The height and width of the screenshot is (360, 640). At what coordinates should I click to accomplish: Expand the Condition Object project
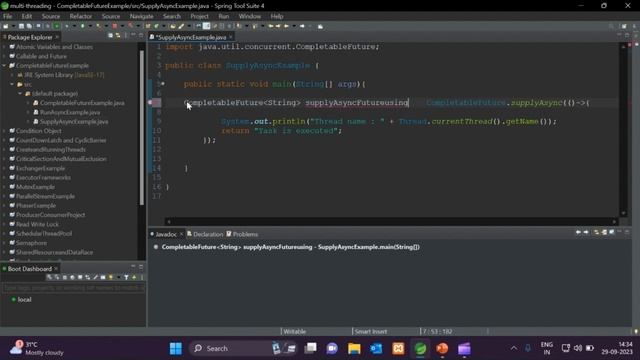click(4, 131)
